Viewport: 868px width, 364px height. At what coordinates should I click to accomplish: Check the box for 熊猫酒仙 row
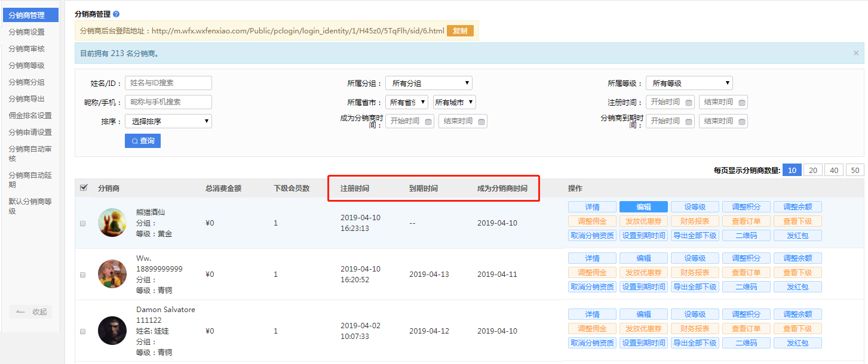(83, 223)
